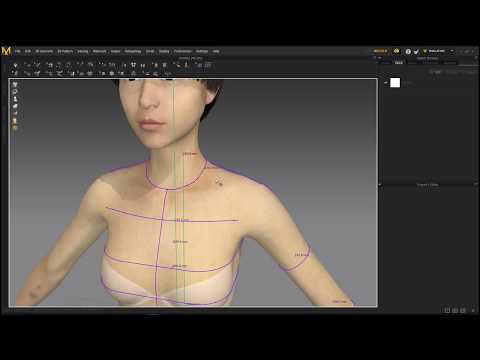Toggle the avatar display icon in viewport

coord(15,99)
